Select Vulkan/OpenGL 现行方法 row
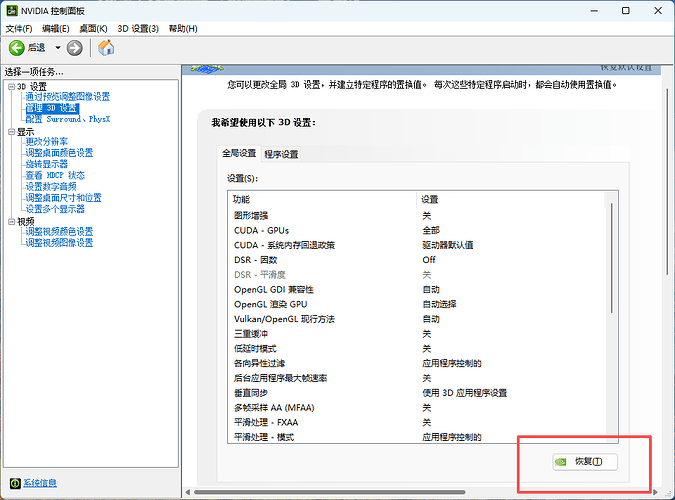675x500 pixels. (x=417, y=319)
